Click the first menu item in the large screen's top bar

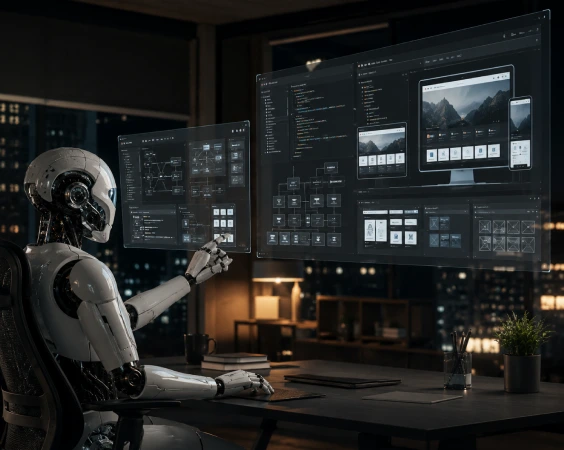[427, 62]
